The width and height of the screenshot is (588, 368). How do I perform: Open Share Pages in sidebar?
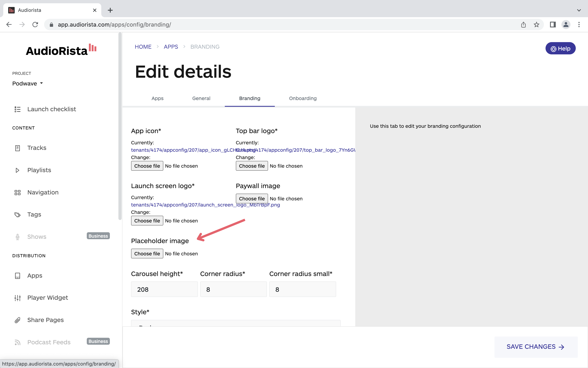tap(46, 320)
